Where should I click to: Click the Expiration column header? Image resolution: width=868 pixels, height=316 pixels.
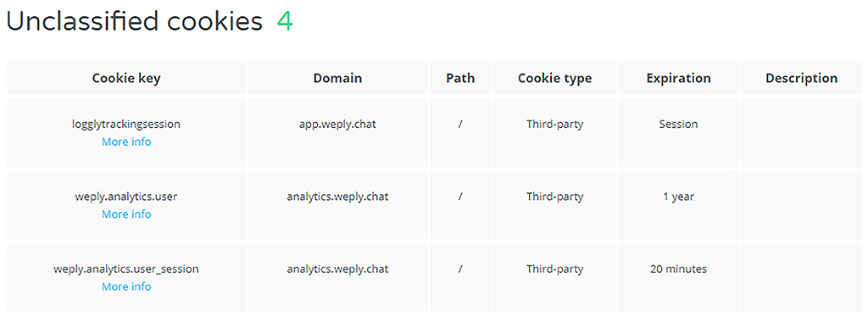click(x=679, y=78)
